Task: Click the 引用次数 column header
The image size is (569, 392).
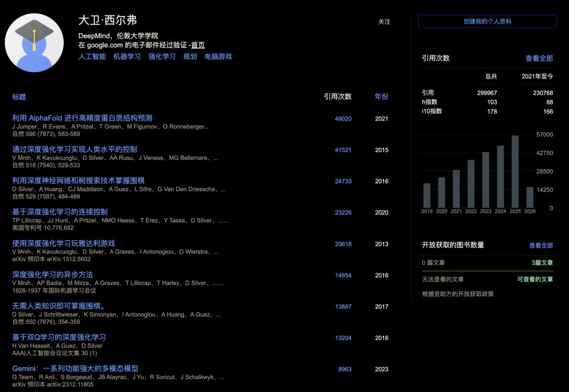Action: (x=338, y=96)
